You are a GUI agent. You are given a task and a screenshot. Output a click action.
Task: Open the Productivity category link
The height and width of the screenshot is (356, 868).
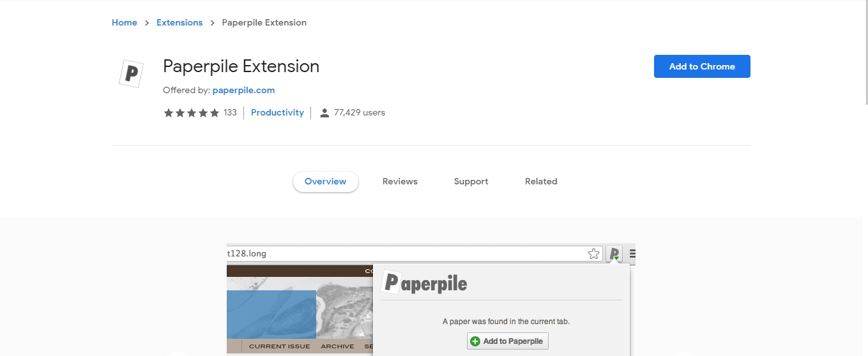tap(277, 113)
